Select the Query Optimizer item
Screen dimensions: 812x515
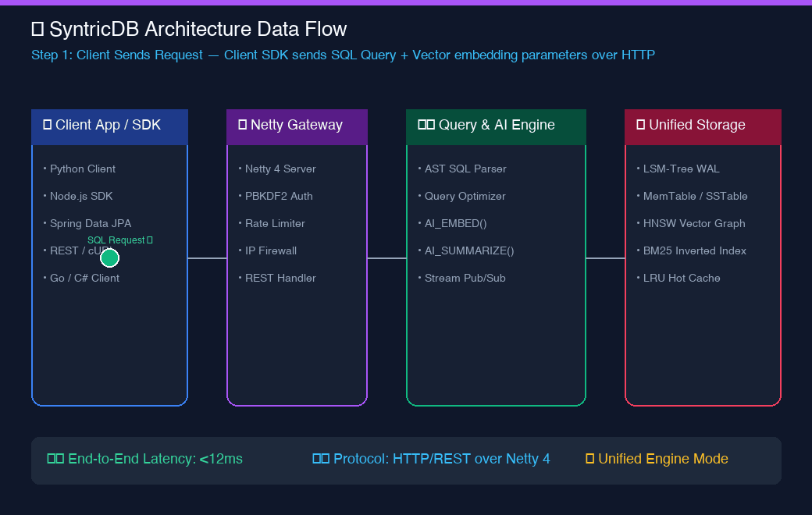click(x=462, y=196)
